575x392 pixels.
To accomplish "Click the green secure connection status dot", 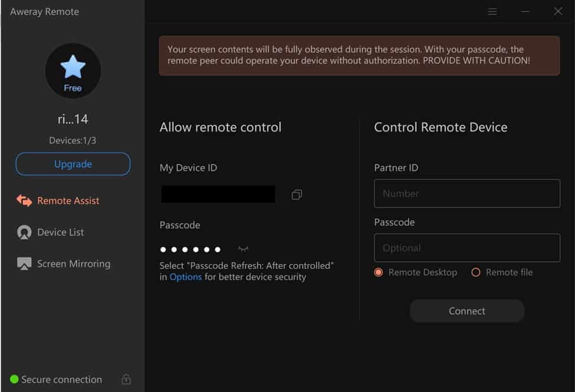I will (14, 379).
